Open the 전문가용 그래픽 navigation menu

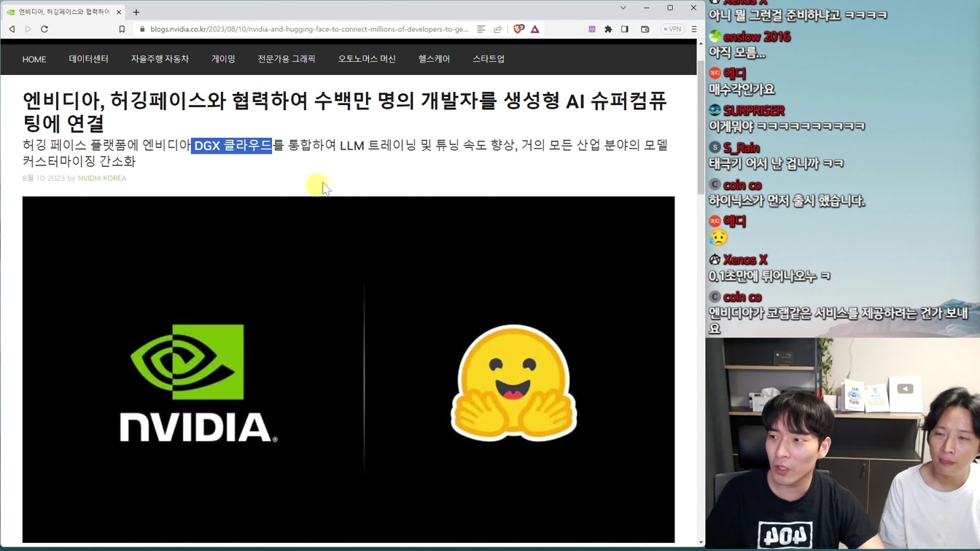click(287, 59)
